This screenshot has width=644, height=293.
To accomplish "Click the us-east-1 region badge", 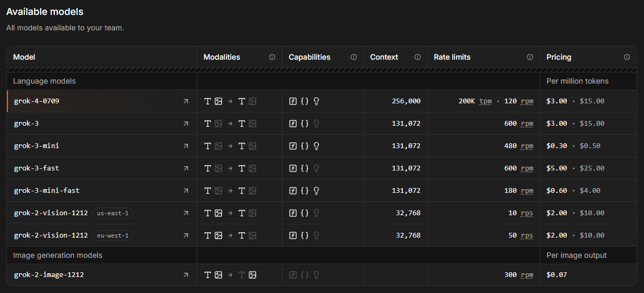I will point(112,213).
